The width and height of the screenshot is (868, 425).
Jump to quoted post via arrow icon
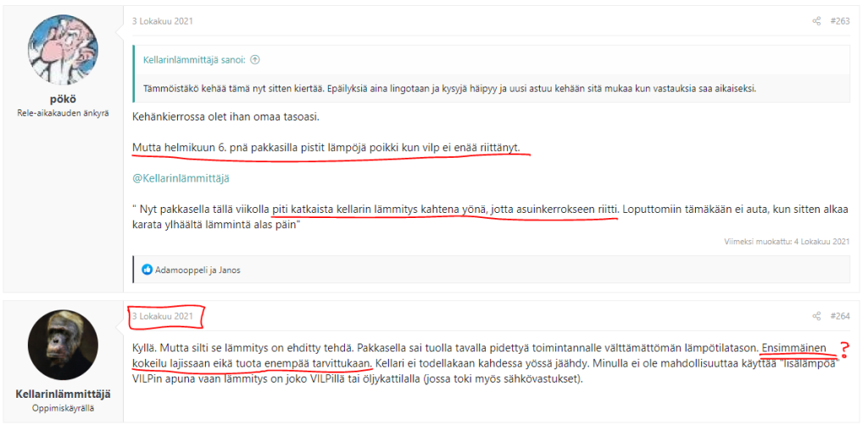click(x=255, y=60)
